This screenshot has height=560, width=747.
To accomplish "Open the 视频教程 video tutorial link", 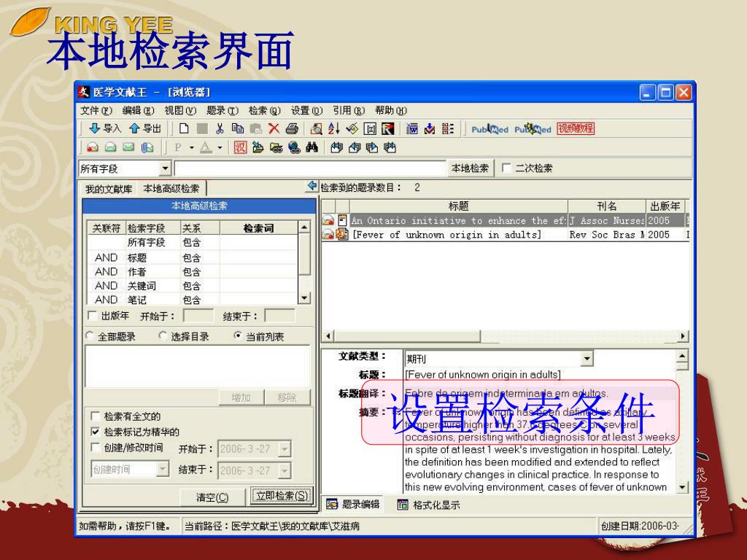I will tap(576, 128).
